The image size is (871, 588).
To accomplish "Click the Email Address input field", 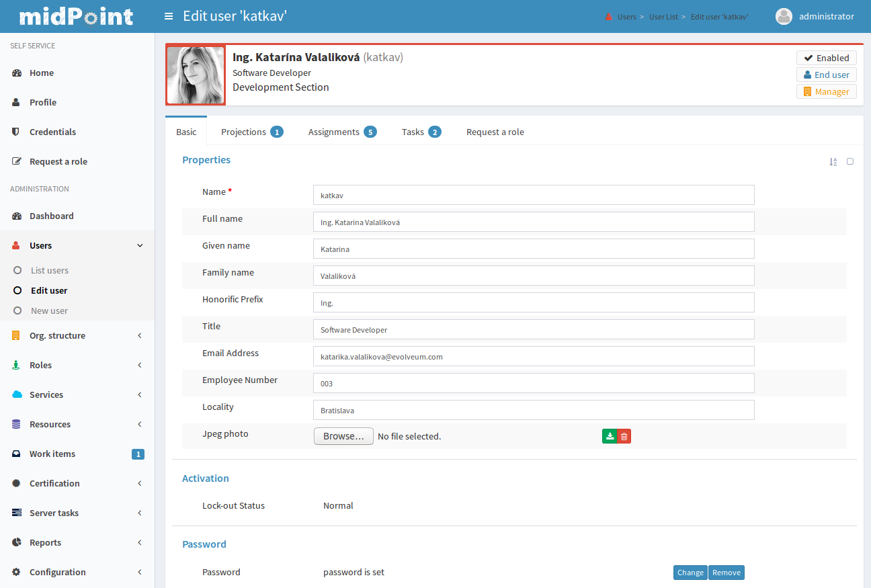I will pos(534,357).
